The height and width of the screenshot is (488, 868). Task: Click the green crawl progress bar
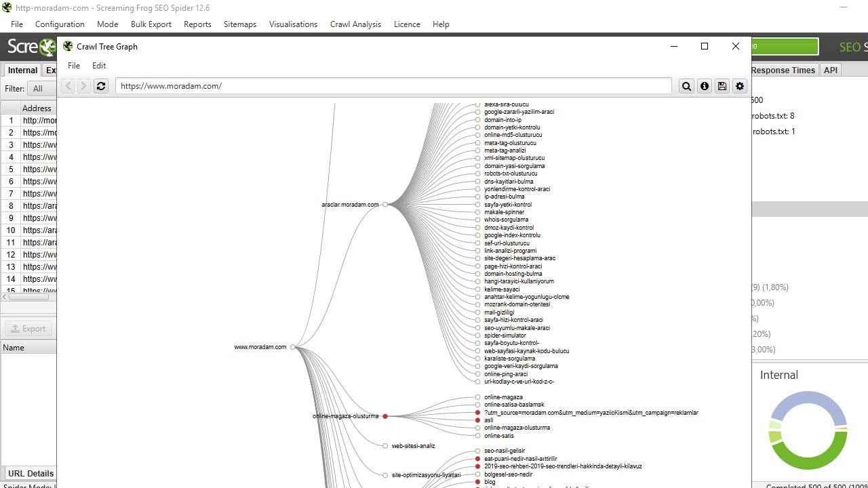(784, 46)
